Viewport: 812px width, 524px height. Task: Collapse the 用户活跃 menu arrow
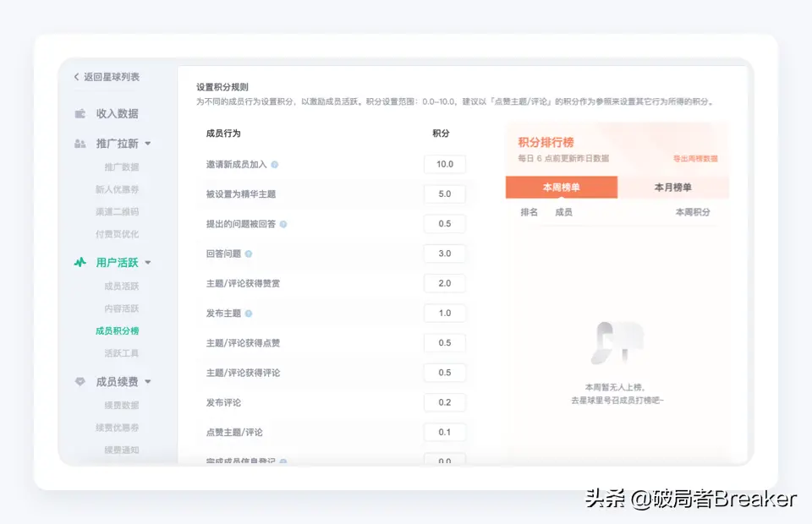[148, 262]
